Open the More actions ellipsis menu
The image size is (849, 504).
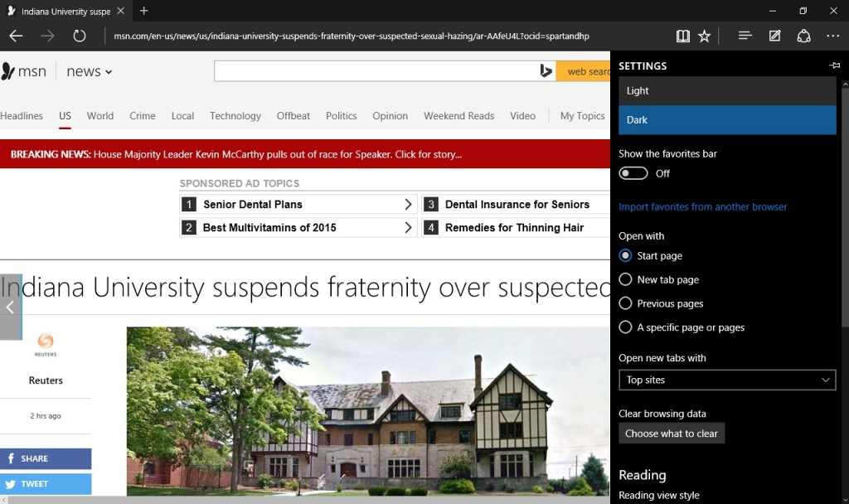tap(832, 36)
